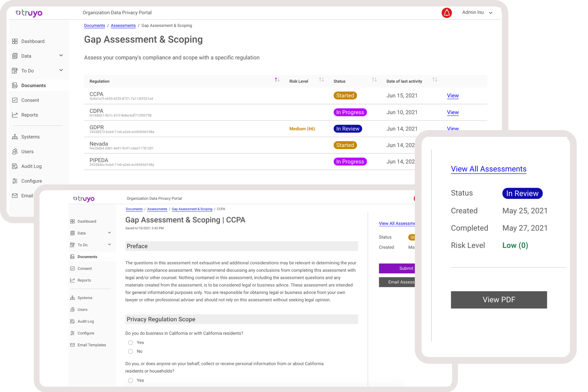
Task: Sort the table by Risk Level
Action: (321, 80)
